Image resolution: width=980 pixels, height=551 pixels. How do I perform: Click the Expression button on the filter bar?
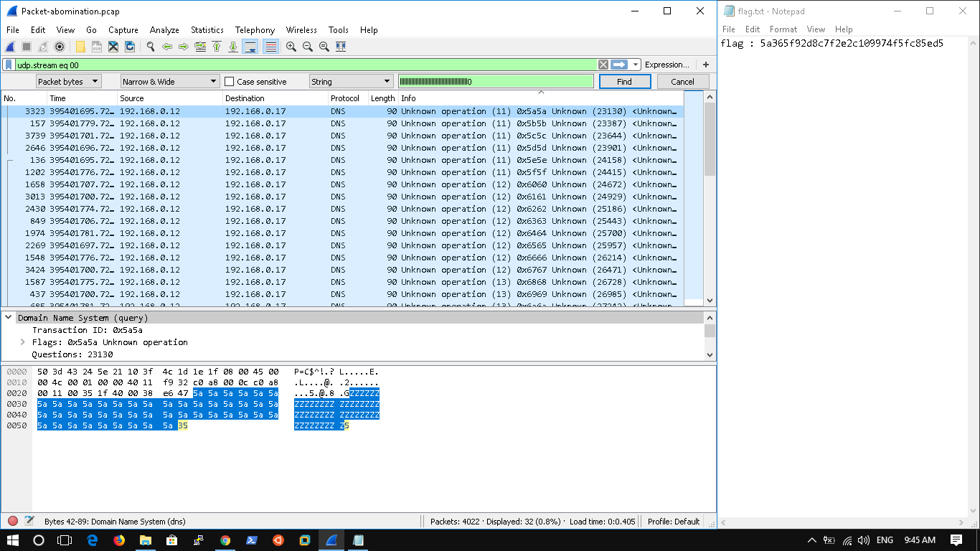click(x=668, y=65)
